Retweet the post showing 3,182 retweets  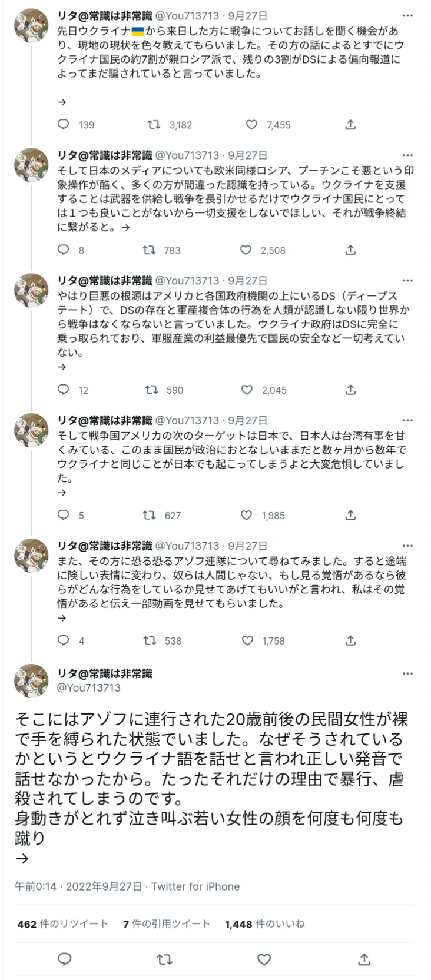pos(154,125)
